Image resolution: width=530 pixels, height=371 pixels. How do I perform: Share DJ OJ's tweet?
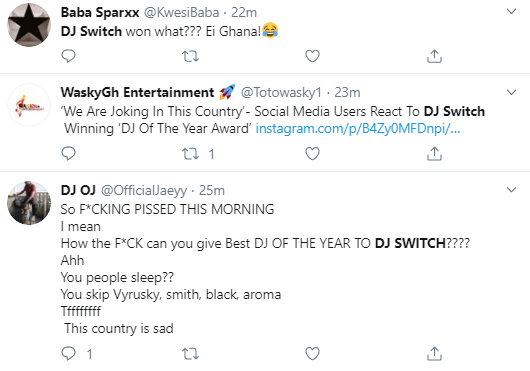(434, 354)
